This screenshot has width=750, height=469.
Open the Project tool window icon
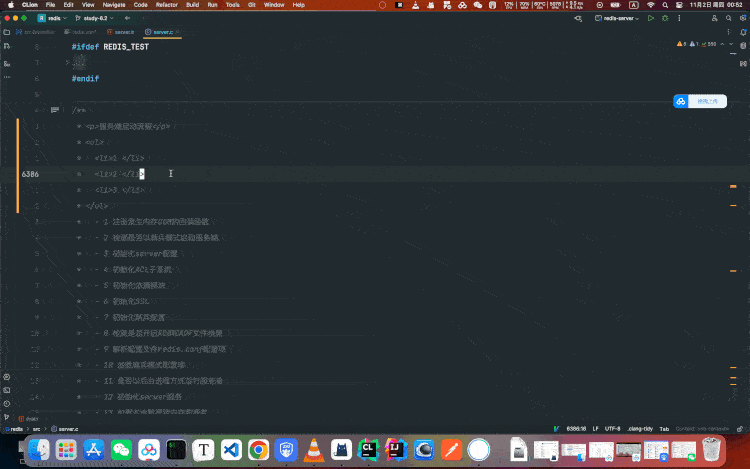click(7, 32)
